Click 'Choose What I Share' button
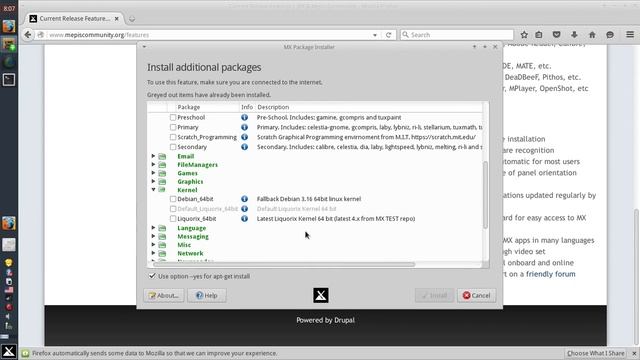 click(596, 353)
